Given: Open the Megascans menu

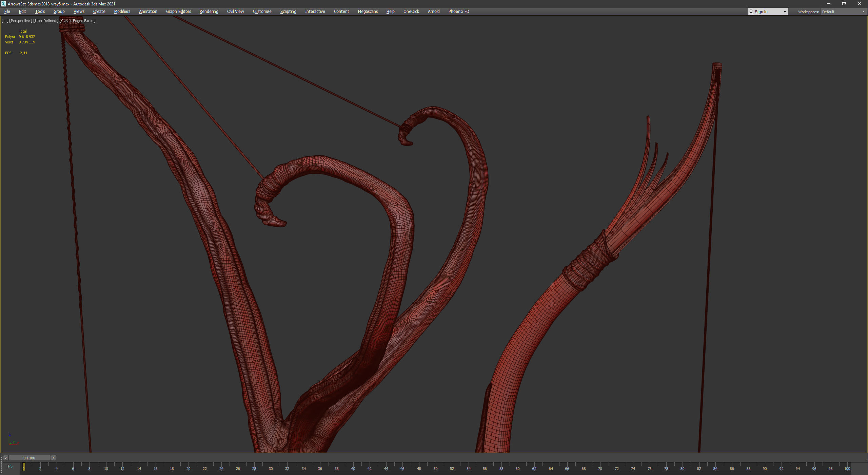Looking at the screenshot, I should pos(368,12).
